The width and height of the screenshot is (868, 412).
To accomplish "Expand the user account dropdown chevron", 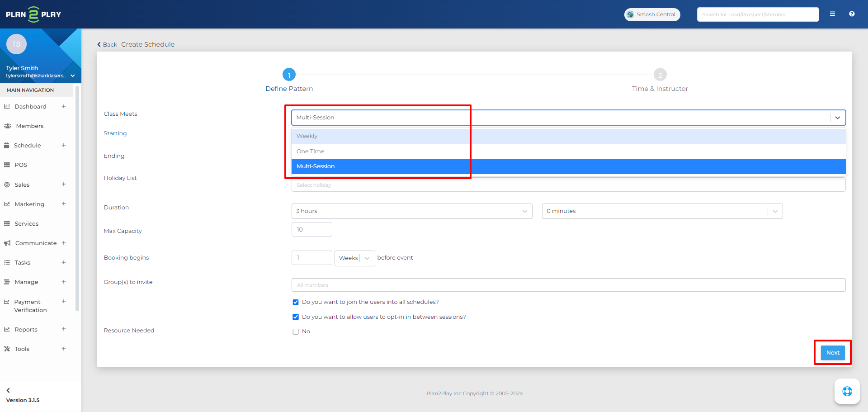I will point(73,76).
